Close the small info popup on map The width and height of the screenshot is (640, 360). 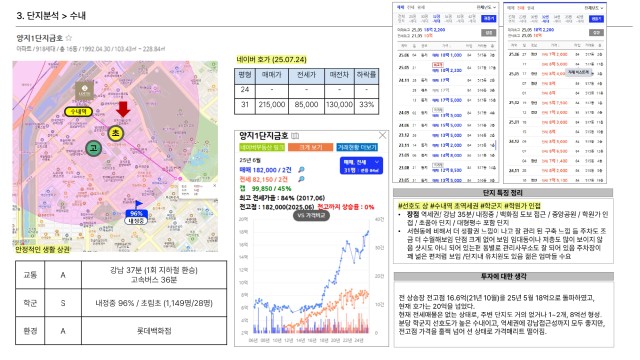click(x=215, y=186)
